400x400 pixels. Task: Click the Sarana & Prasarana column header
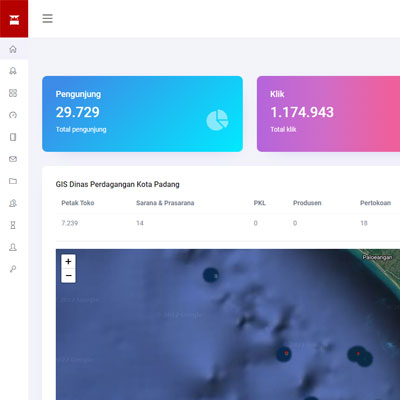tap(165, 203)
